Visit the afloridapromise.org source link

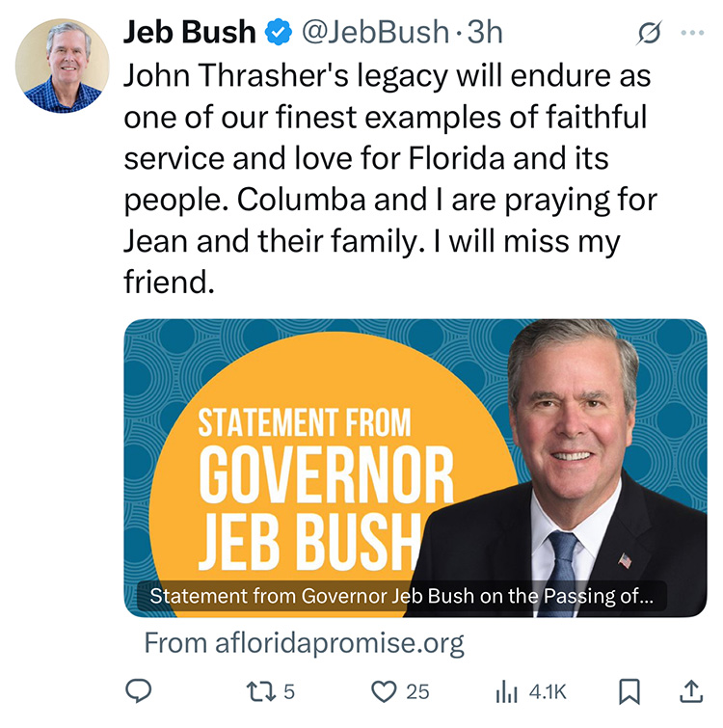coord(304,642)
